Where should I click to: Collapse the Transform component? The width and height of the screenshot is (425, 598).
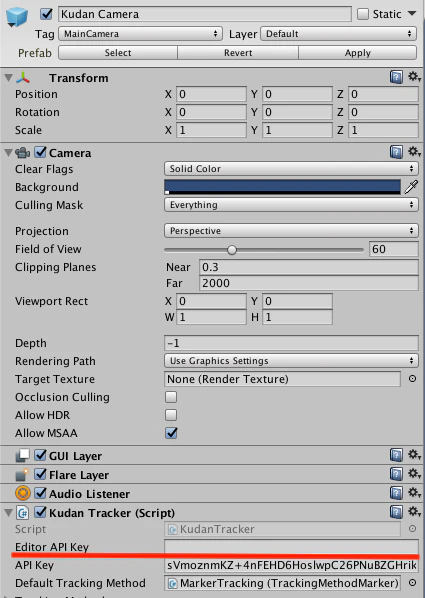point(8,78)
